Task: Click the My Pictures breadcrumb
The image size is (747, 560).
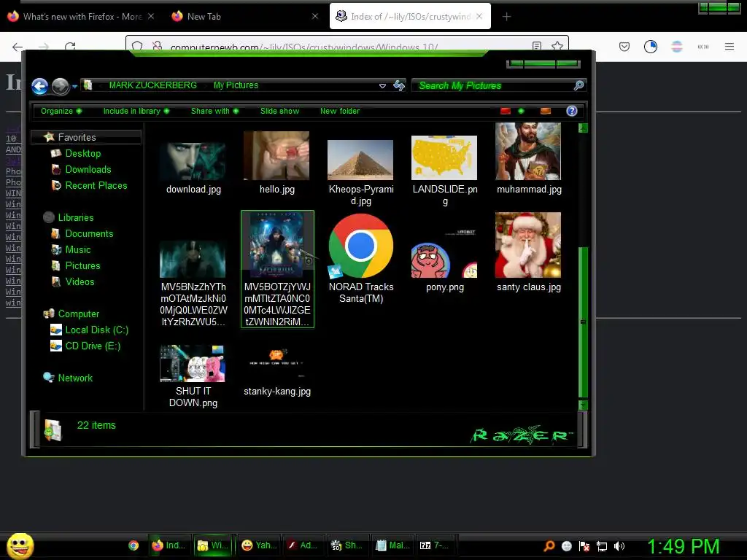Action: click(236, 85)
